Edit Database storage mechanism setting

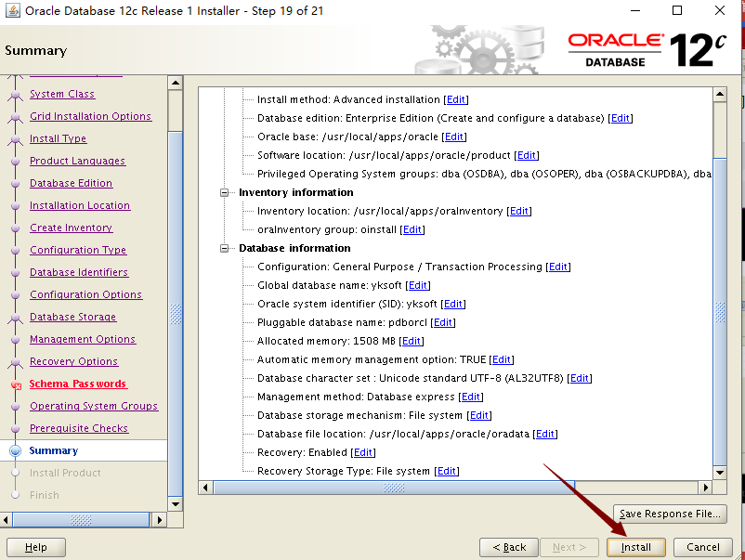pos(479,416)
